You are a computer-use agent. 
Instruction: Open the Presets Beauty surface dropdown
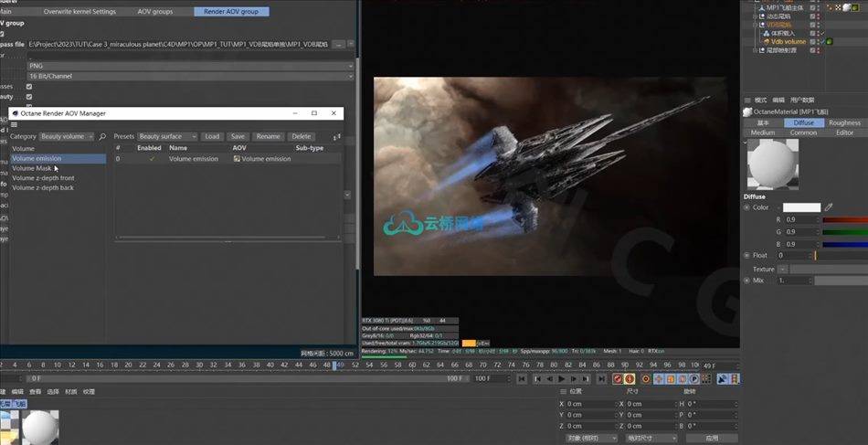point(167,137)
